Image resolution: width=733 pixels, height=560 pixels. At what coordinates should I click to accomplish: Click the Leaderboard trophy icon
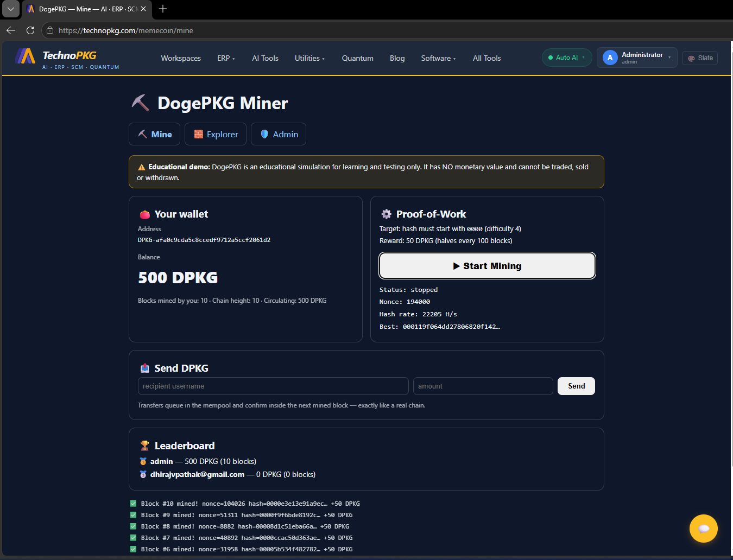[x=144, y=446]
